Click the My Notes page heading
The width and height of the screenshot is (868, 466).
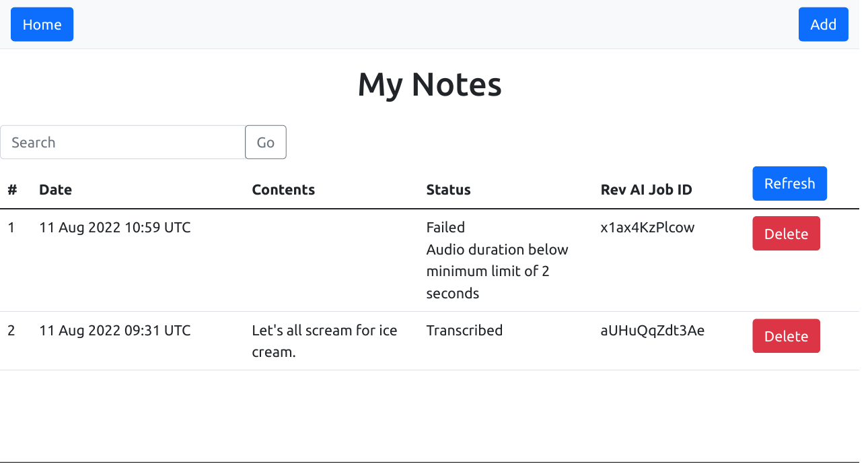pos(429,85)
